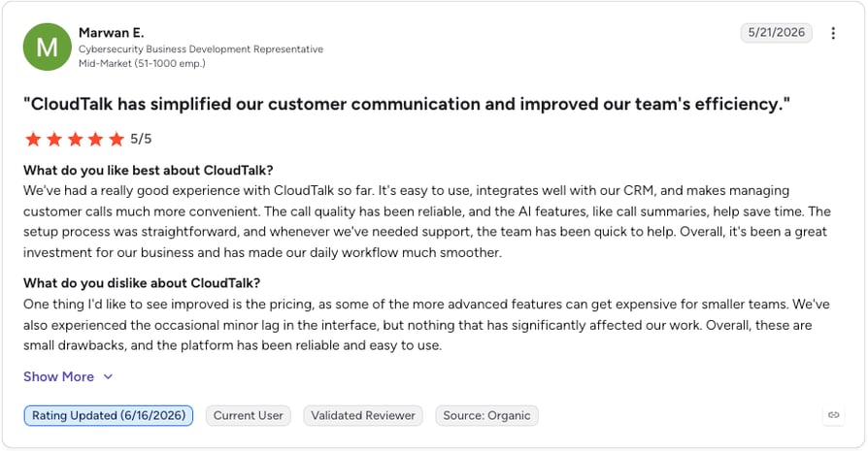Screen dimensions: 868x451
Task: Click the Current User tag
Action: 248,416
